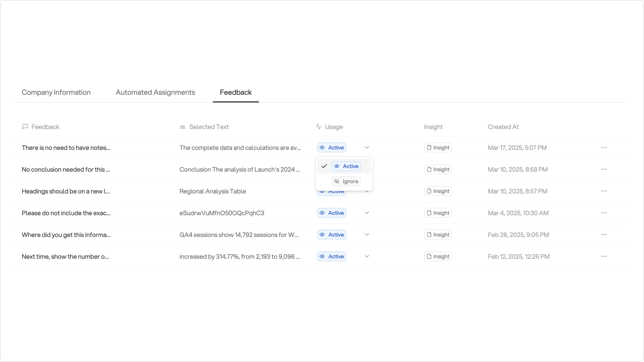This screenshot has width=644, height=362.
Task: Choose Ignore option in usage dropdown menu
Action: 344,181
